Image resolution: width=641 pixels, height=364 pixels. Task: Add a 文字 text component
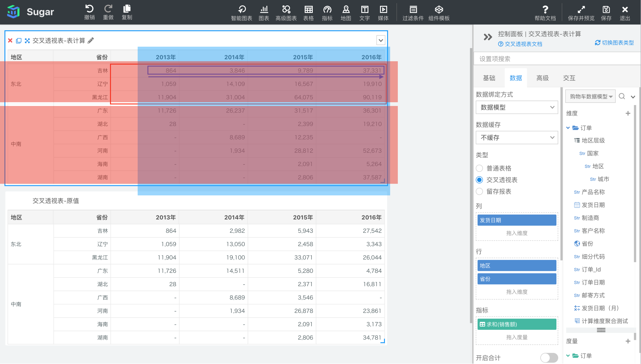(x=364, y=13)
